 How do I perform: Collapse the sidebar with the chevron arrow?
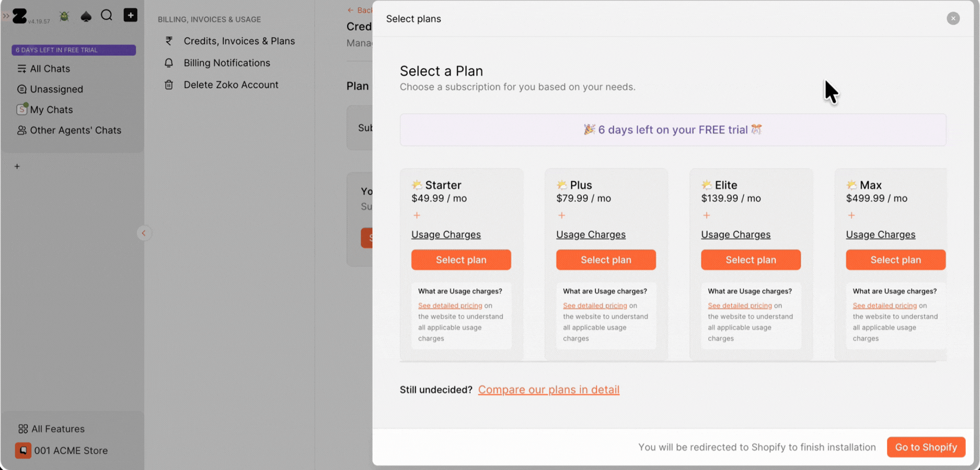(144, 233)
